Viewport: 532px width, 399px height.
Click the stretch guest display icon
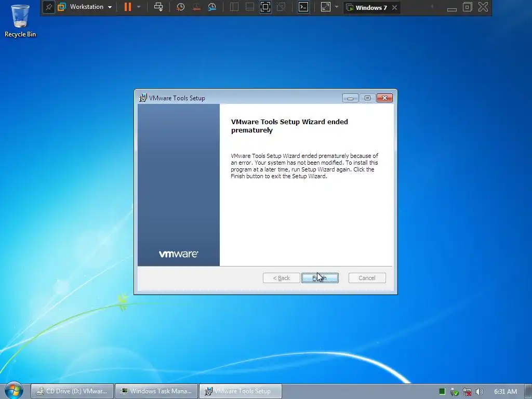pos(325,7)
